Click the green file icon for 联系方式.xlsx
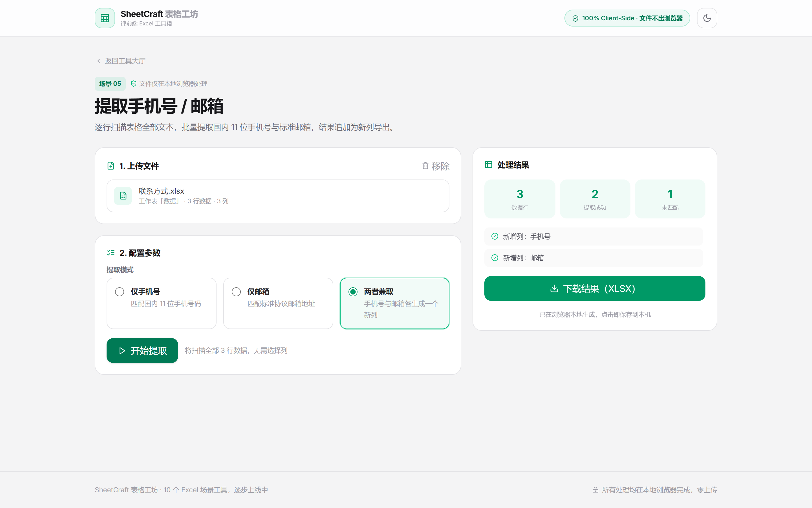 [123, 196]
